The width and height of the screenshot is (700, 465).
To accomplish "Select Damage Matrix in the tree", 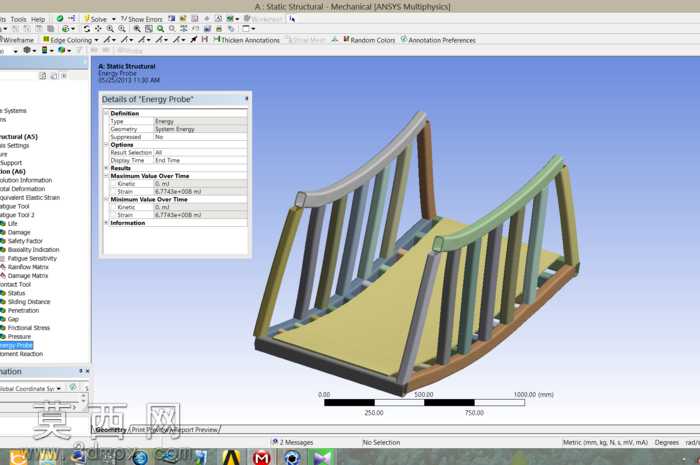I will click(x=28, y=276).
